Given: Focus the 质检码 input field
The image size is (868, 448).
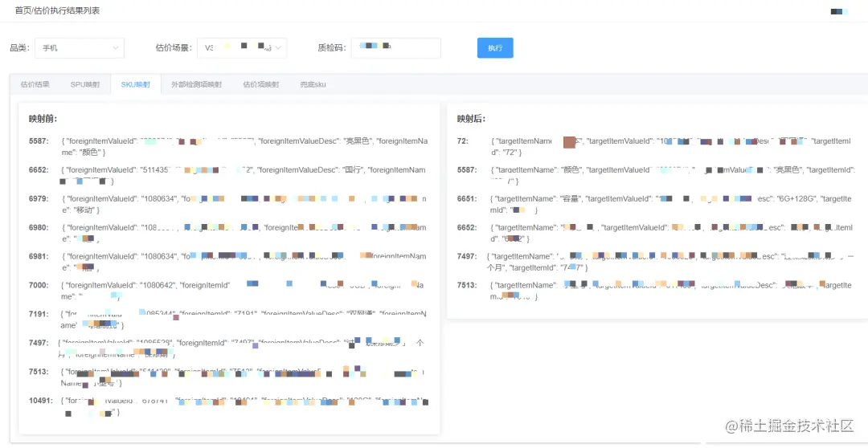Looking at the screenshot, I should 395,48.
